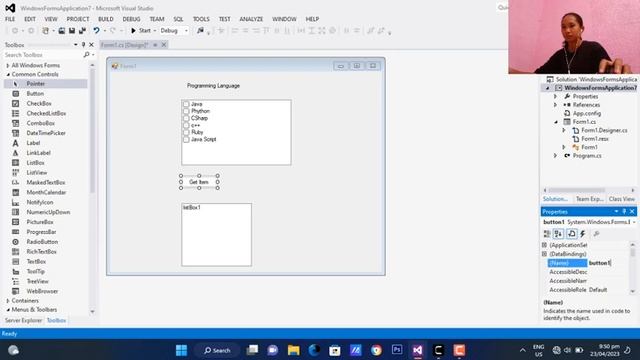
Task: Choose the TreeView control
Action: (x=38, y=281)
